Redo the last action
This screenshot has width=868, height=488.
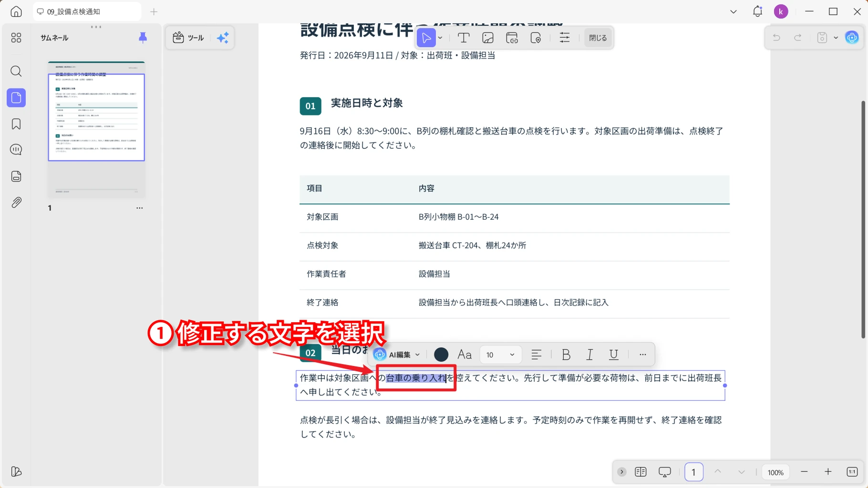click(797, 38)
